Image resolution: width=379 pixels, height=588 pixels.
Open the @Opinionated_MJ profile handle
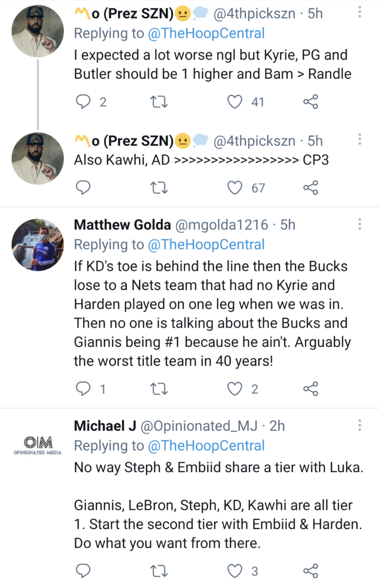pyautogui.click(x=199, y=426)
